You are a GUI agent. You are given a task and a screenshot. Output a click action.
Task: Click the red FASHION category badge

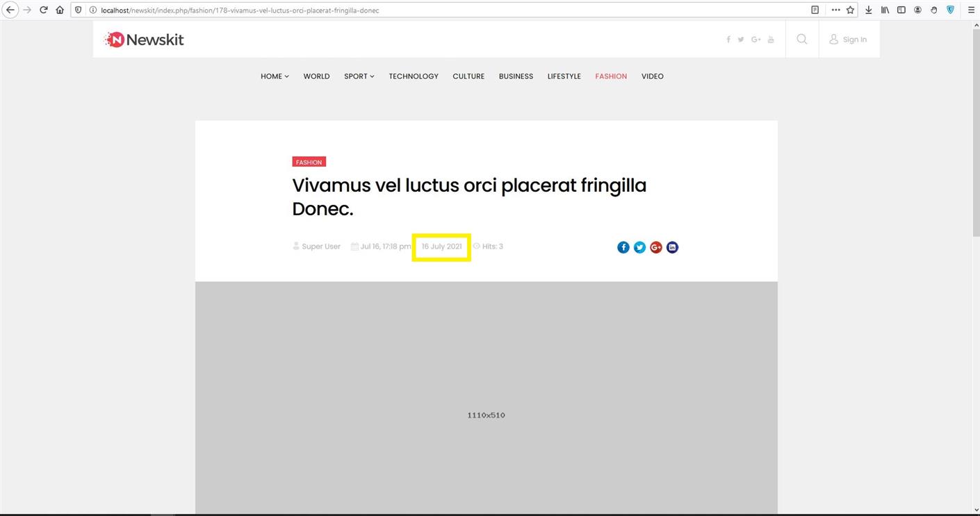309,162
